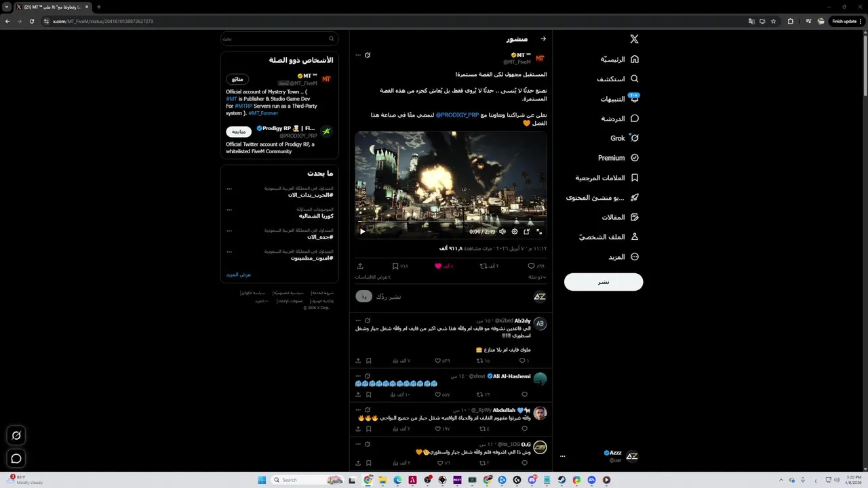Play the video in the post
Image resolution: width=868 pixels, height=488 pixels.
click(362, 231)
